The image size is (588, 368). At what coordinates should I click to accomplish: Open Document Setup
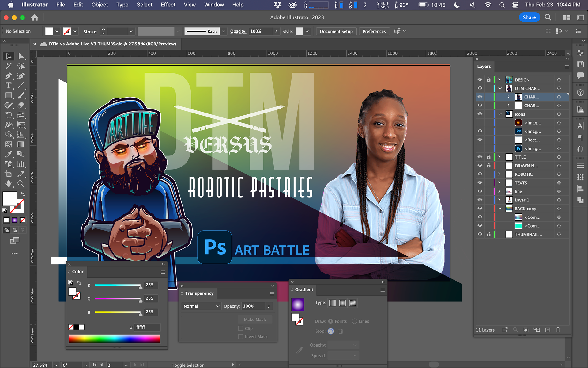(336, 31)
